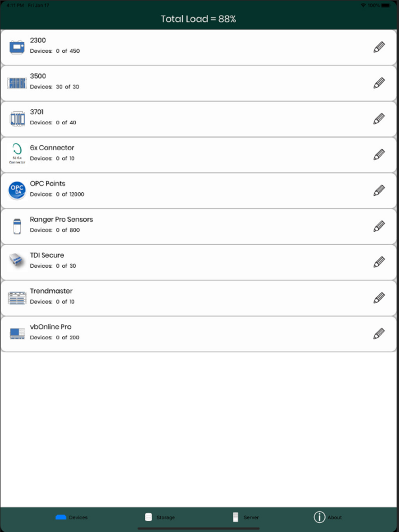Viewport: 399px width, 532px height.
Task: Edit Trendmaster devices with pencil icon
Action: click(x=379, y=298)
